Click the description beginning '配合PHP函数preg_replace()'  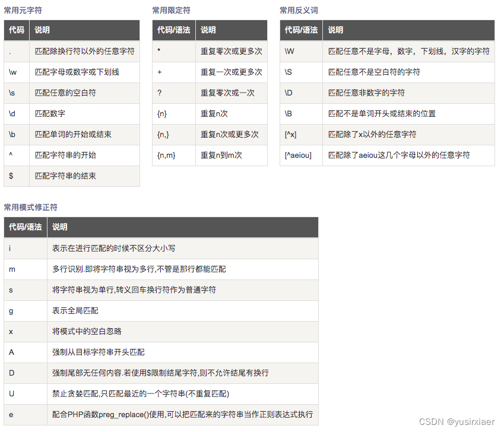point(183,415)
